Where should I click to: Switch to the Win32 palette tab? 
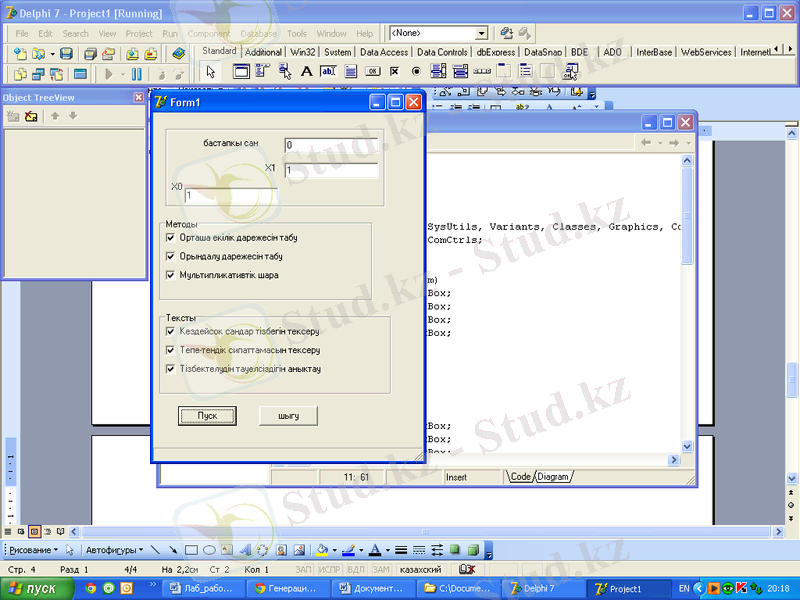(302, 52)
